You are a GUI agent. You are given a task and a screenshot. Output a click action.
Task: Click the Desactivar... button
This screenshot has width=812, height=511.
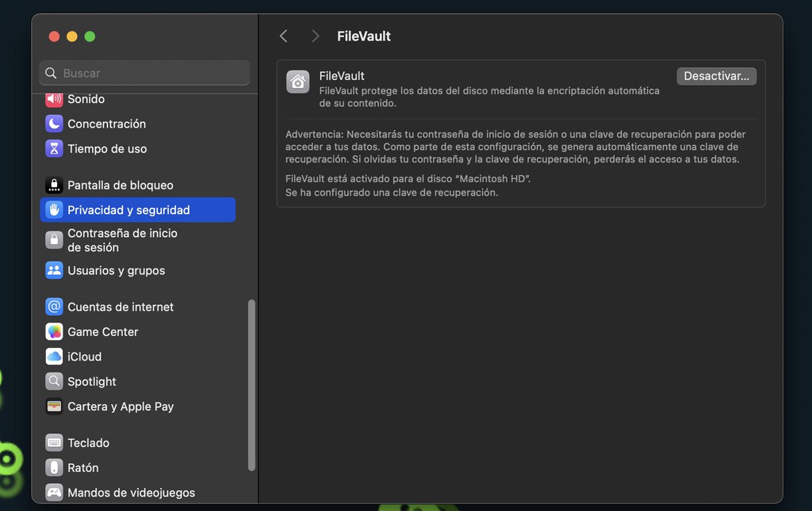pyautogui.click(x=716, y=76)
